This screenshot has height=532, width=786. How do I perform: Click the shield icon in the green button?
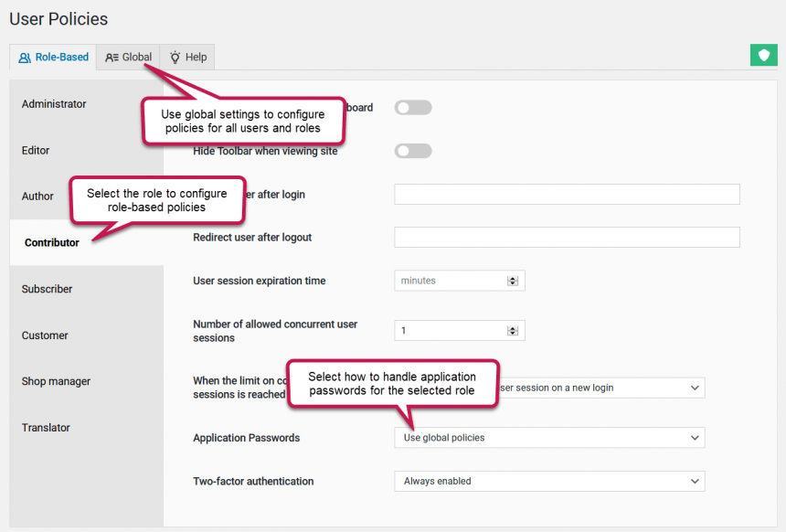764,55
